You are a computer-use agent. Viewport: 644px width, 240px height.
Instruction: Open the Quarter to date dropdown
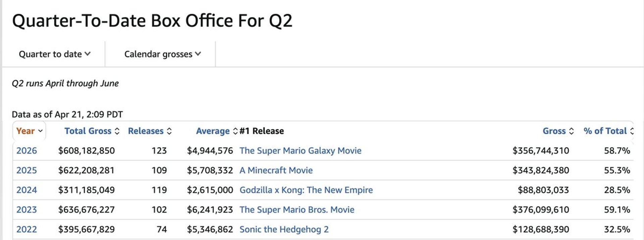point(54,54)
